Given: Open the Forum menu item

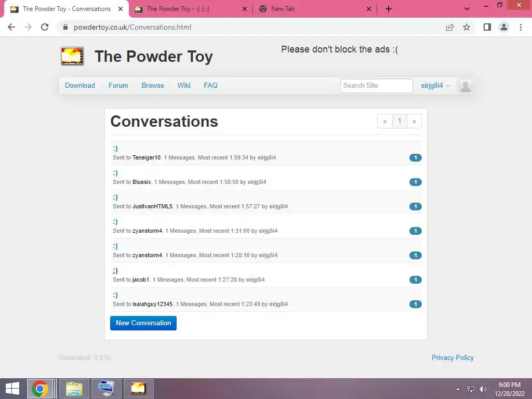Looking at the screenshot, I should [118, 86].
